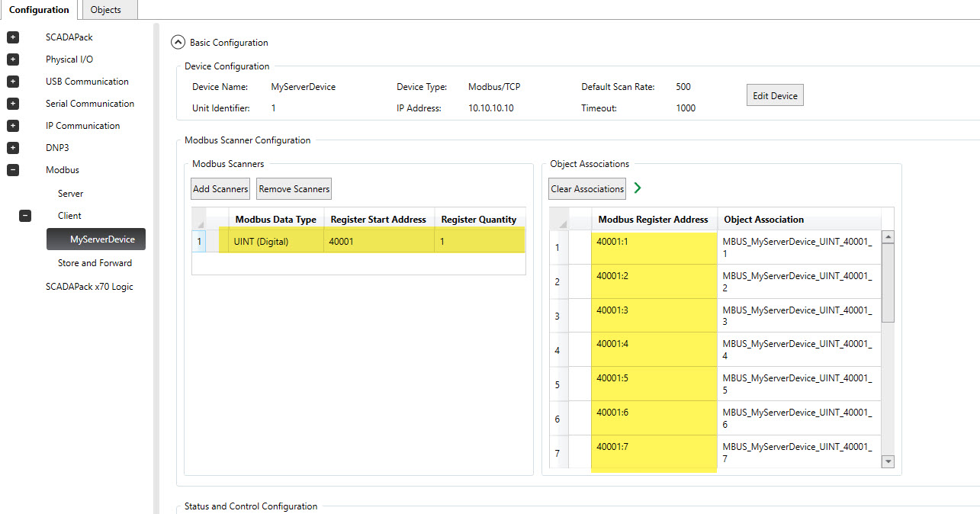This screenshot has width=980, height=514.
Task: Click object association MBUS_MyServerDevice_UINT_40001_7
Action: tap(799, 451)
